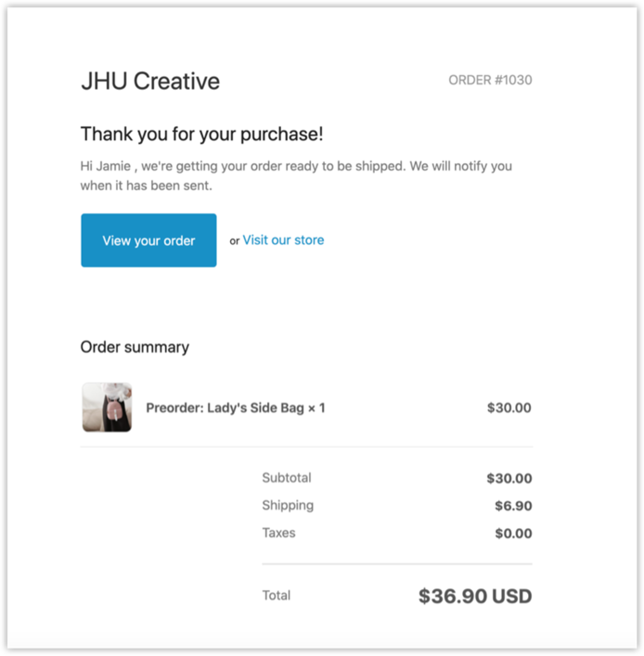The image size is (644, 656).
Task: Select the $30.00 item price
Action: click(509, 408)
